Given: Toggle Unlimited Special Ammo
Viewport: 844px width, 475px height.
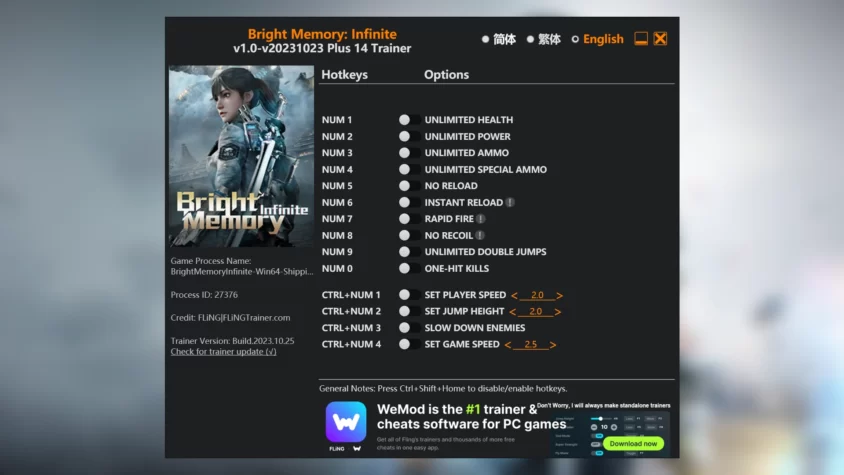Looking at the screenshot, I should coord(409,169).
